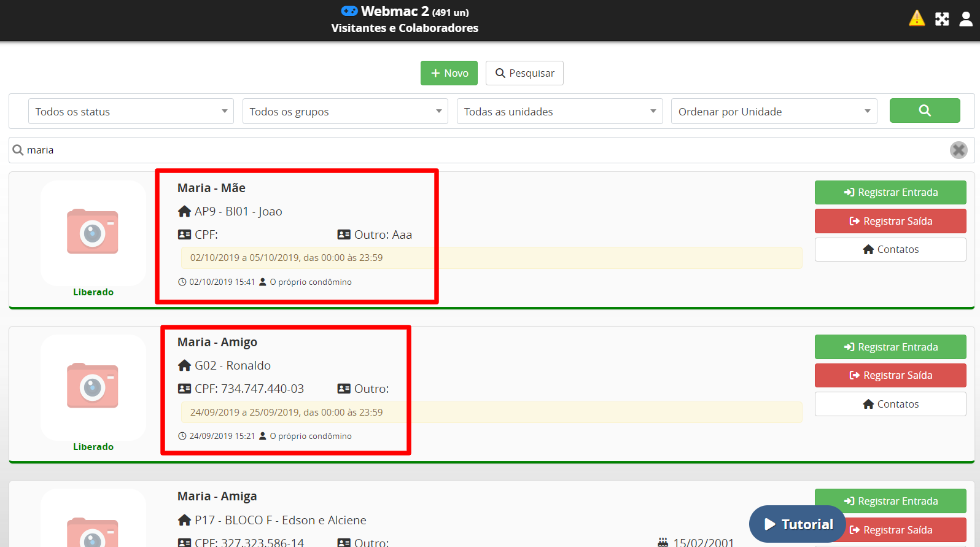Click the yellow warning alert icon
The image size is (980, 547).
tap(916, 18)
